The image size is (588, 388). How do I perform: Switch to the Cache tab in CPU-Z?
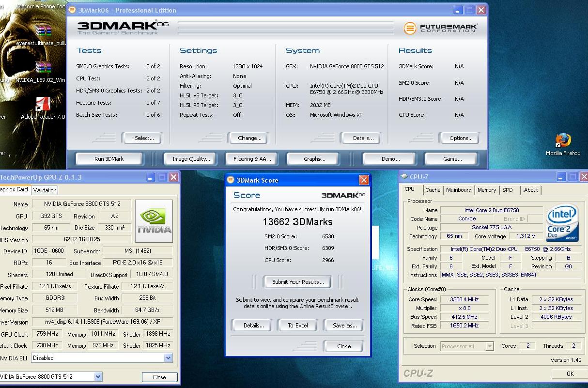coord(433,190)
